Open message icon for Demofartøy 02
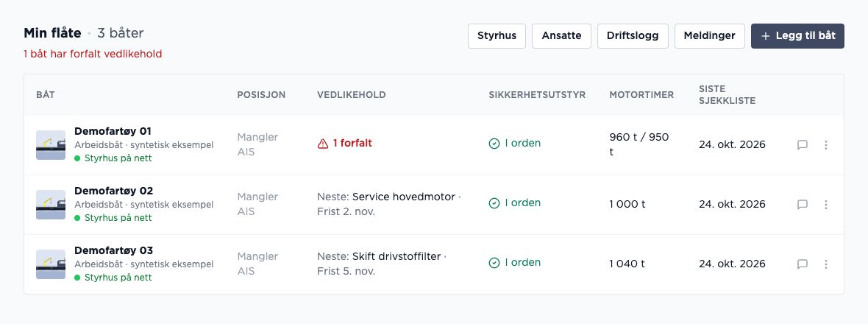 [x=802, y=205]
